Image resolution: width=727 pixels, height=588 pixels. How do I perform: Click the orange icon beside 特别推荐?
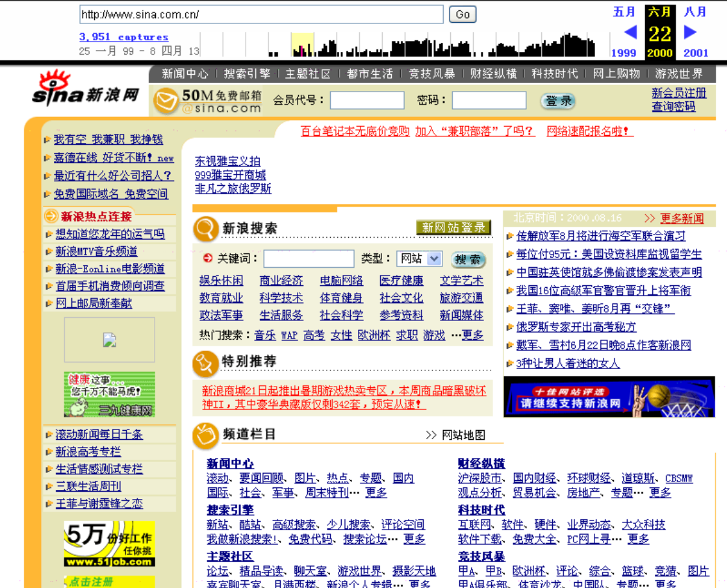tap(205, 364)
